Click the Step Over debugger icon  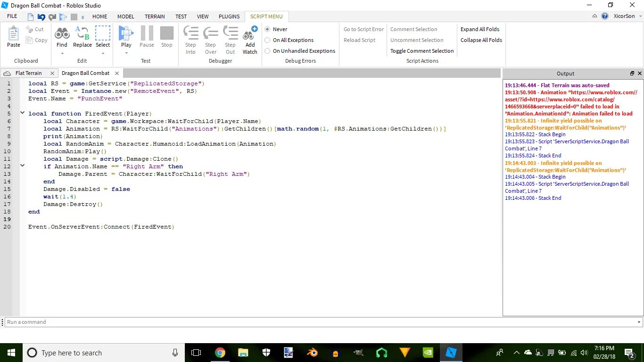tap(210, 33)
